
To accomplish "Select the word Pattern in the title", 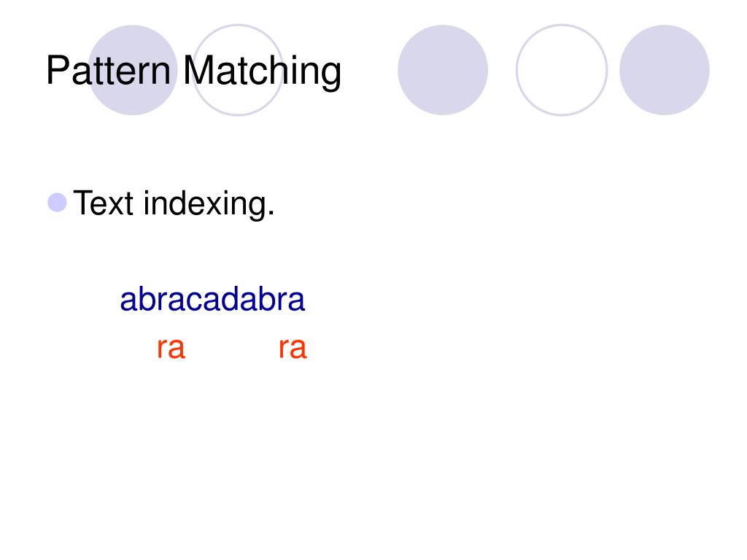I will (108, 71).
